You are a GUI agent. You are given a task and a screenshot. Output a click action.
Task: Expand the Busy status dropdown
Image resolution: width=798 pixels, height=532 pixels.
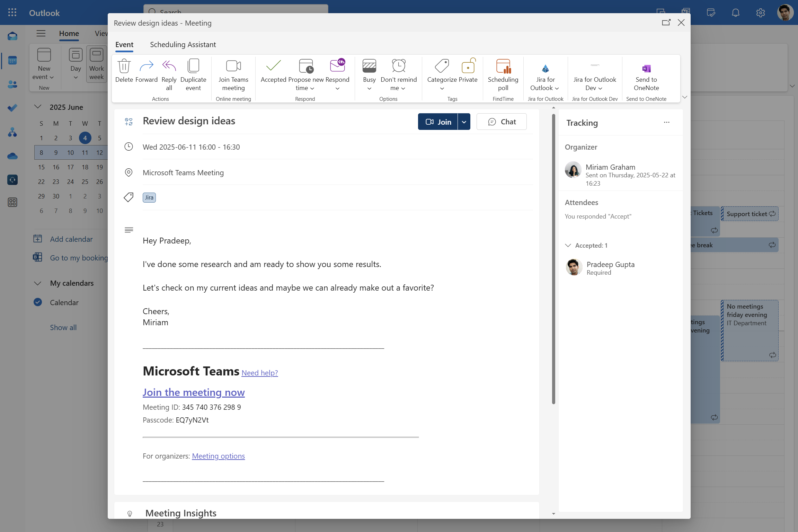point(369,88)
